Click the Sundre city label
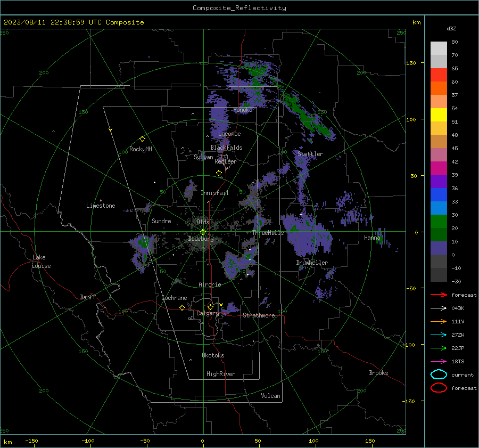479x448 pixels. (x=161, y=221)
